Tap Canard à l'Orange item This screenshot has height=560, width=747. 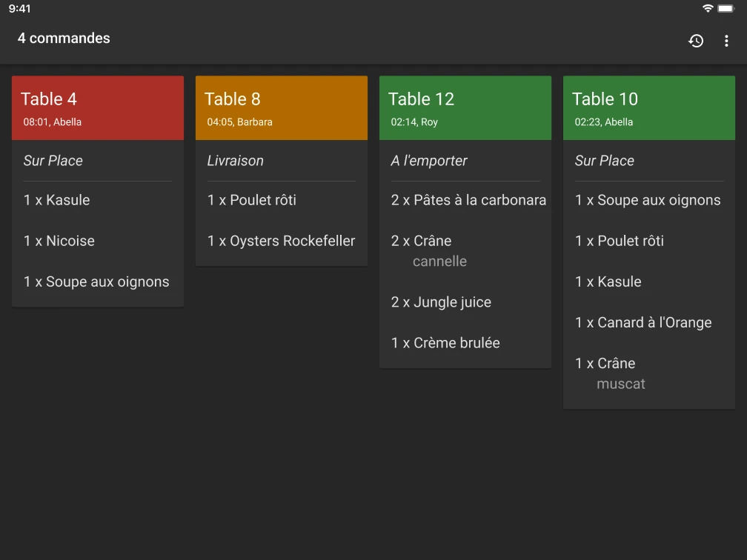(643, 322)
